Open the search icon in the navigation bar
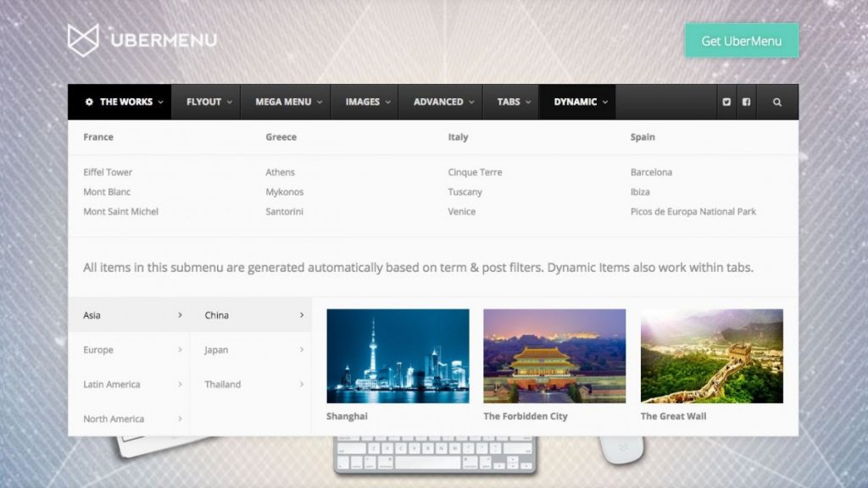Screen dimensions: 868x488 (x=776, y=102)
